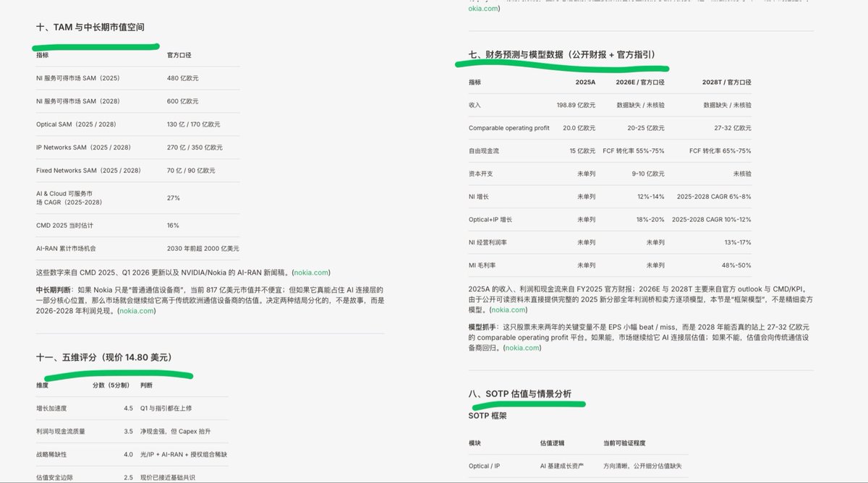Select the '70 亿 / 90 亿欧元' value

click(x=191, y=171)
